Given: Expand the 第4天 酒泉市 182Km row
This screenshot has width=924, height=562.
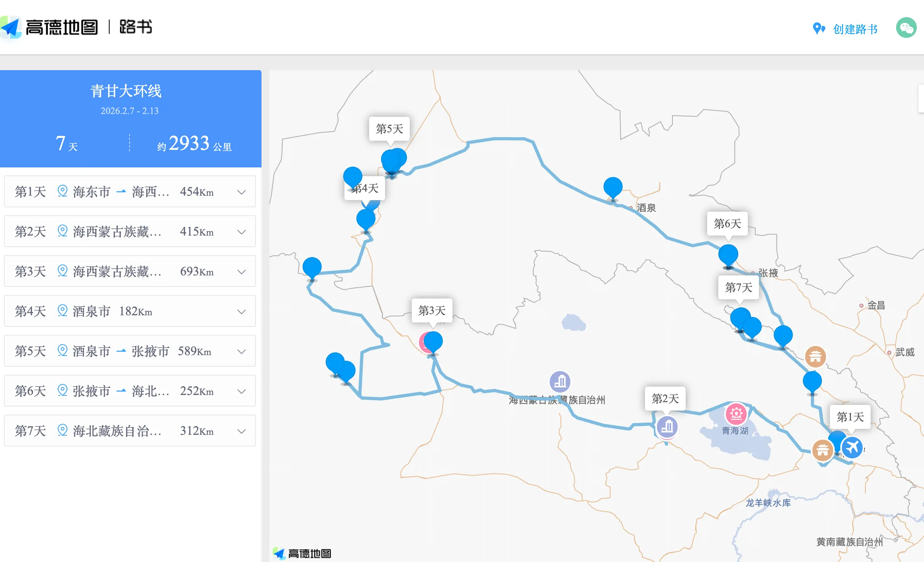Looking at the screenshot, I should (130, 311).
